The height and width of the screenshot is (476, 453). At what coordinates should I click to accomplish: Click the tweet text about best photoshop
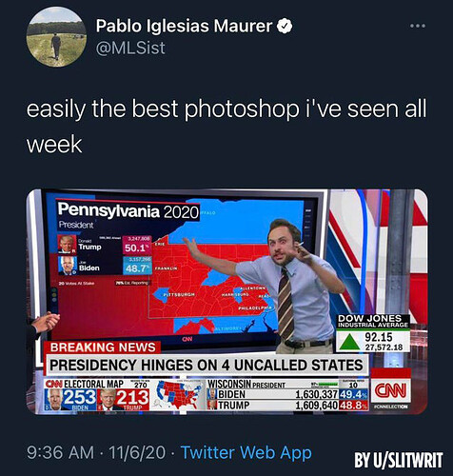point(226,127)
